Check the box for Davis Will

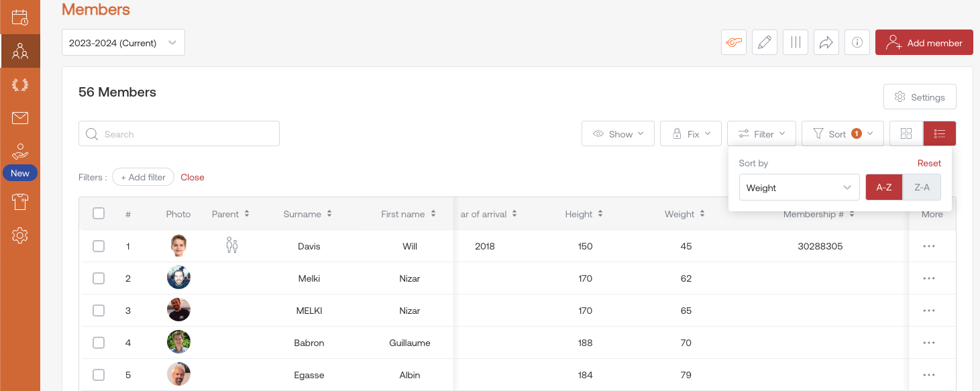[99, 246]
